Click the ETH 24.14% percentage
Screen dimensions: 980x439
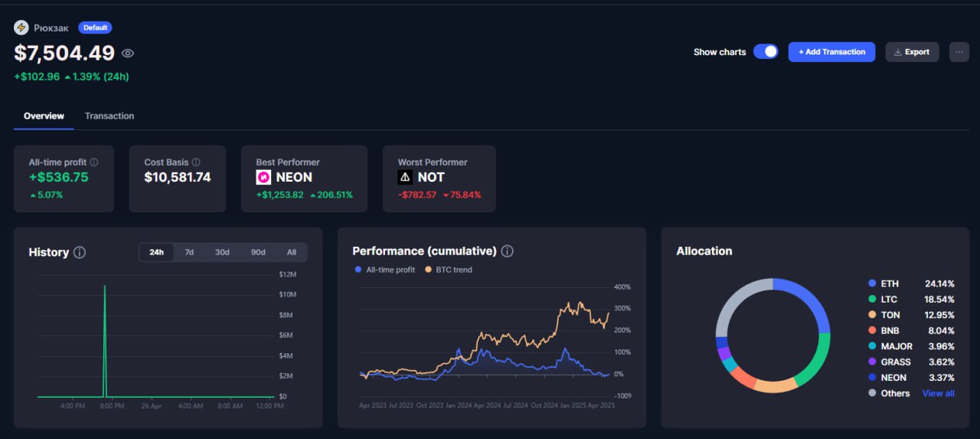point(939,283)
